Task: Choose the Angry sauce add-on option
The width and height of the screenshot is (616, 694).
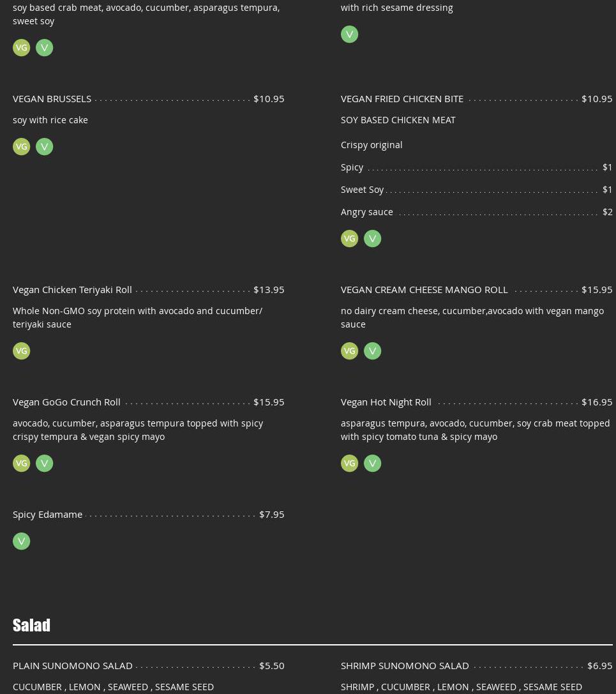Action: 366,212
